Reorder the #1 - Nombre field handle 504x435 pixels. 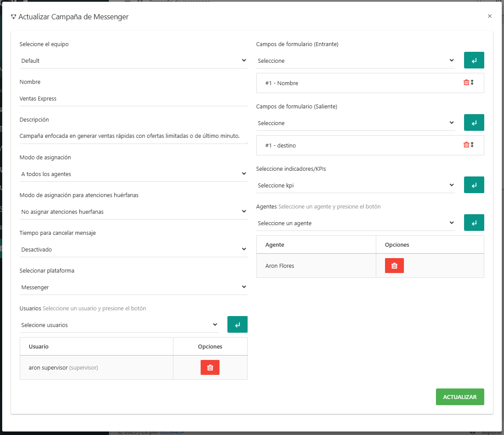[472, 83]
